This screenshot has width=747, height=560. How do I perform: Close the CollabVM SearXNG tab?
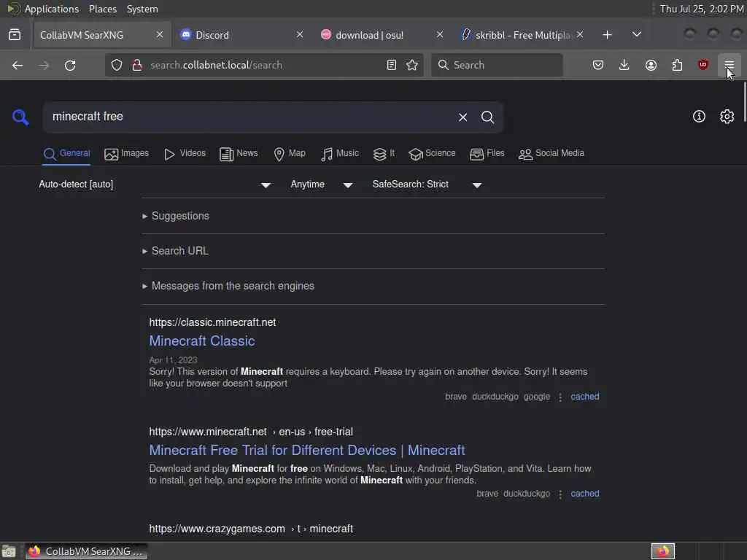pos(160,35)
